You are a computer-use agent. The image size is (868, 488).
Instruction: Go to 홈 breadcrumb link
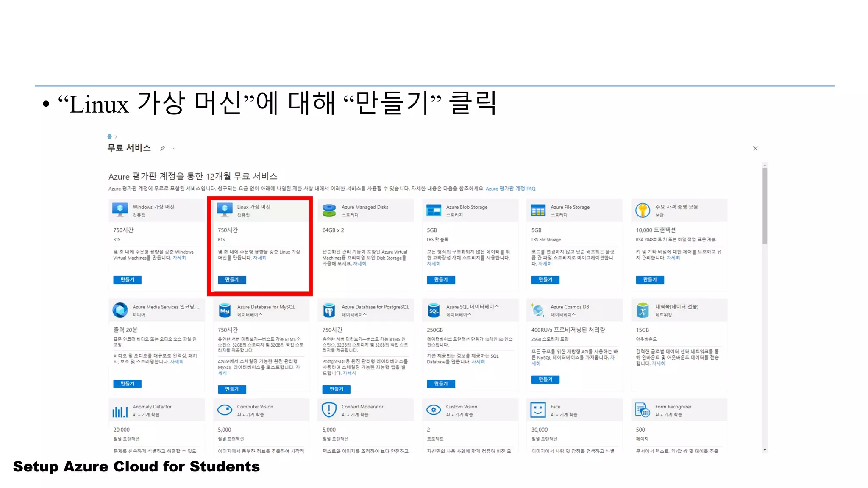pyautogui.click(x=109, y=136)
